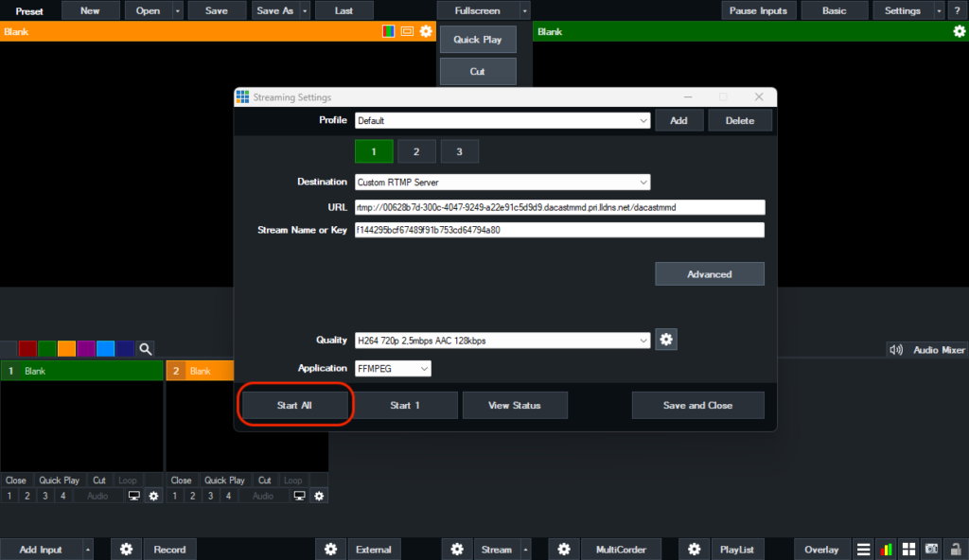The width and height of the screenshot is (969, 560).
Task: Click the magnifier search icon above input 1
Action: tap(145, 348)
